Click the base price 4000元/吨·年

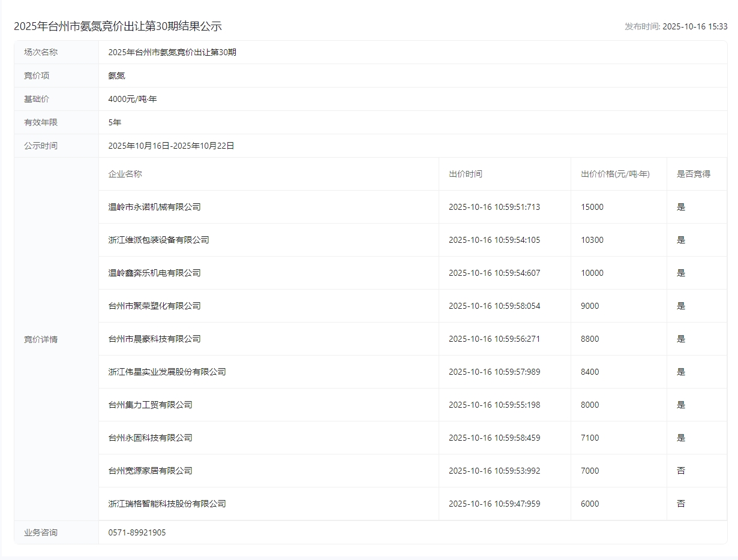point(132,99)
